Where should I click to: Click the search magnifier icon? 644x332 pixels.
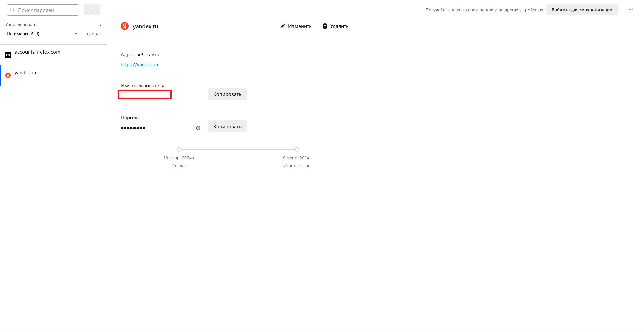pyautogui.click(x=13, y=10)
